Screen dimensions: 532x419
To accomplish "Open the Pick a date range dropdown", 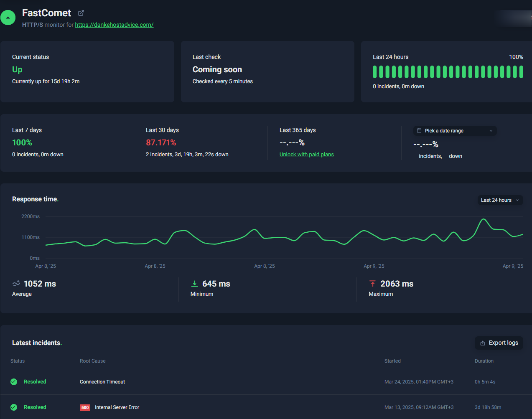I will tap(455, 131).
